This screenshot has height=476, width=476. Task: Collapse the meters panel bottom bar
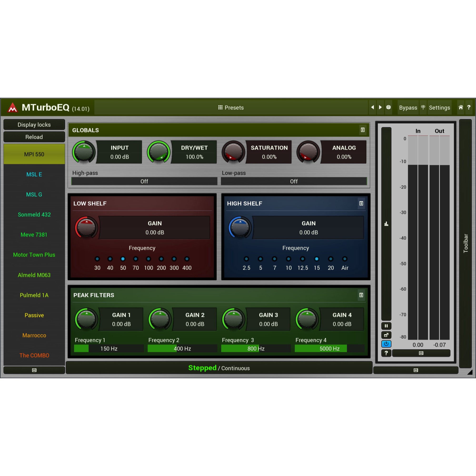[x=416, y=370]
